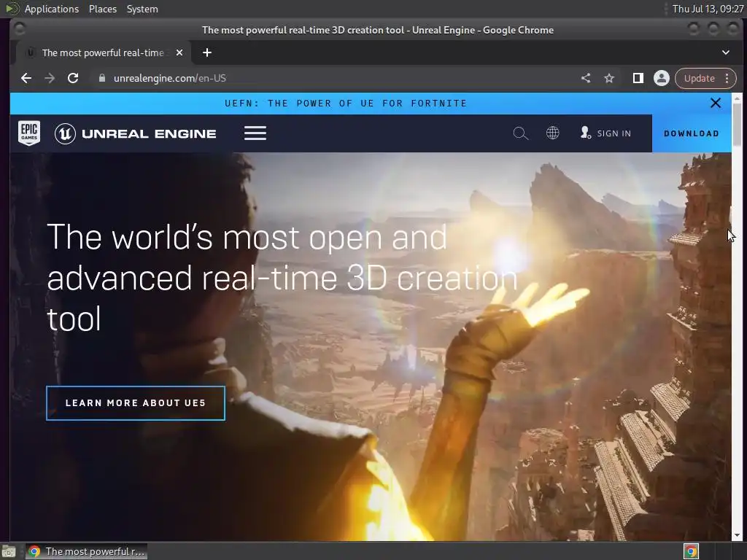Open Chrome three-dot menu
The width and height of the screenshot is (747, 560).
pyautogui.click(x=727, y=78)
